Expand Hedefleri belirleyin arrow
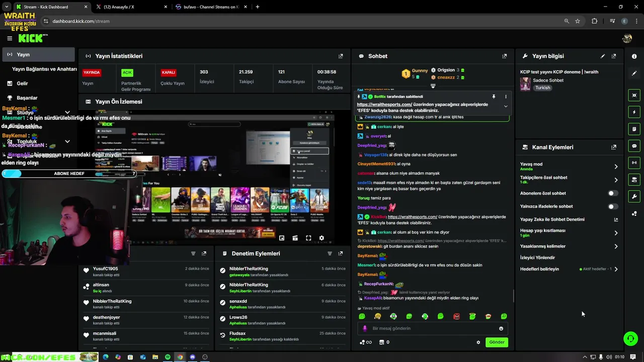The width and height of the screenshot is (644, 362). (x=616, y=269)
